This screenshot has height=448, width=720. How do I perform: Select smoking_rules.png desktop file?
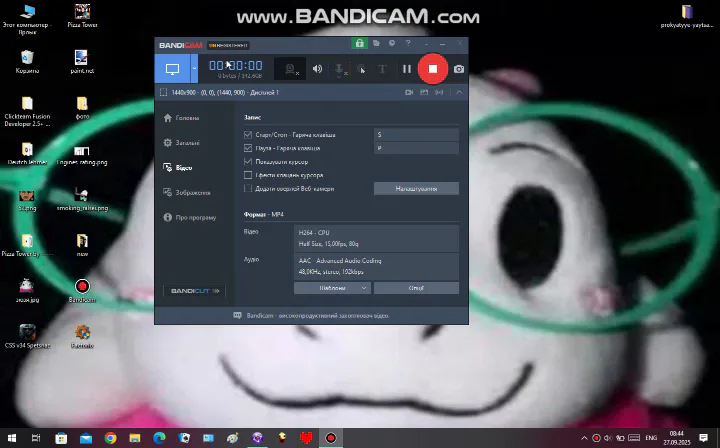coord(82,199)
